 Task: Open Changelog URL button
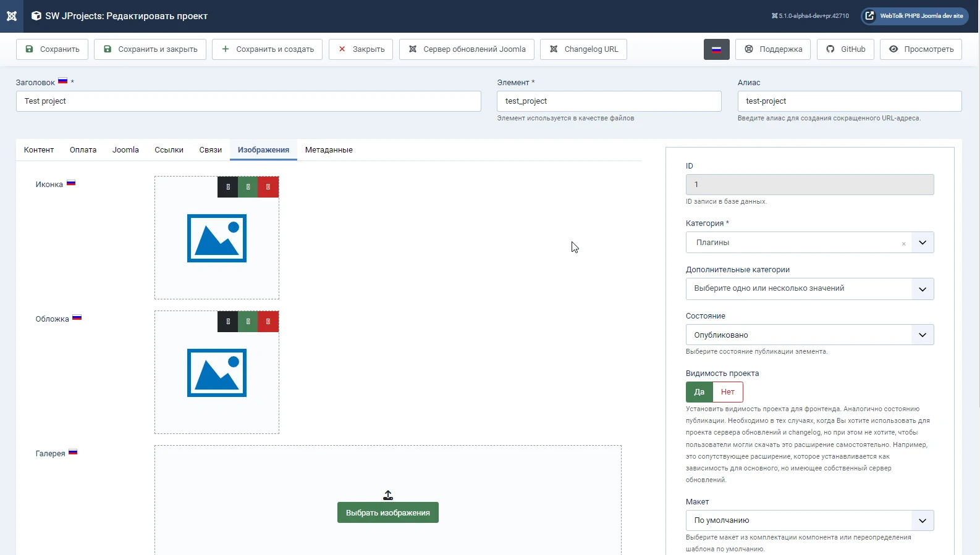[583, 49]
